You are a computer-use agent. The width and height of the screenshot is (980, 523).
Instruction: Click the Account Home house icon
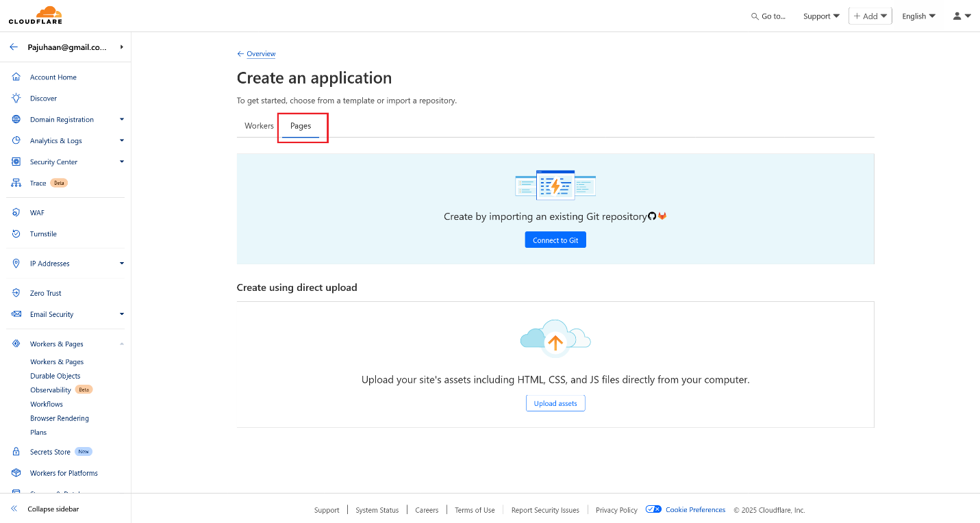(x=16, y=77)
